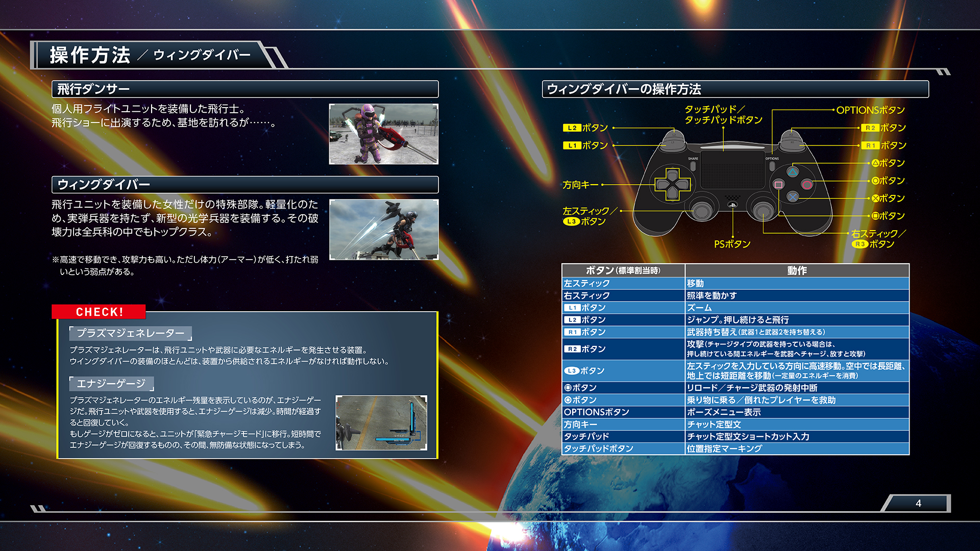
Task: Click the circle button on the controller image
Action: pos(807,185)
